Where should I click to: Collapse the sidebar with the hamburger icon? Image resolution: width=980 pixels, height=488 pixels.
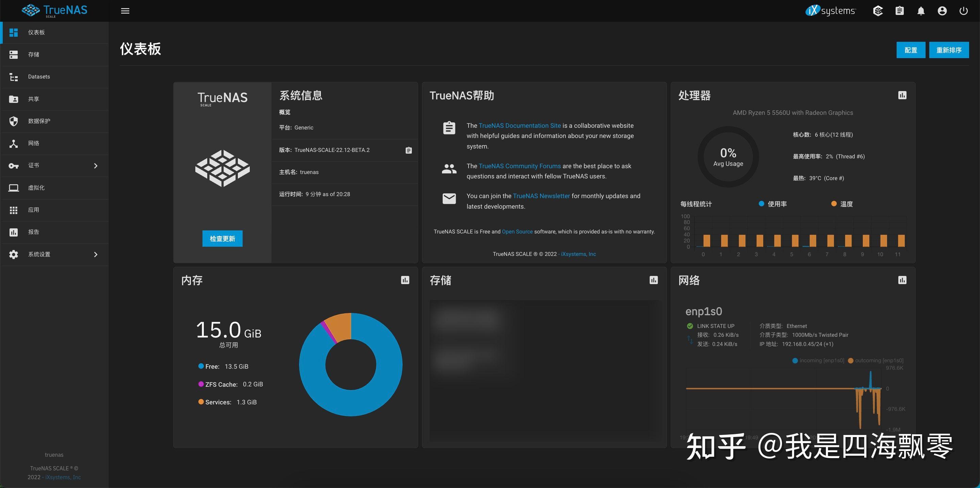click(x=125, y=11)
